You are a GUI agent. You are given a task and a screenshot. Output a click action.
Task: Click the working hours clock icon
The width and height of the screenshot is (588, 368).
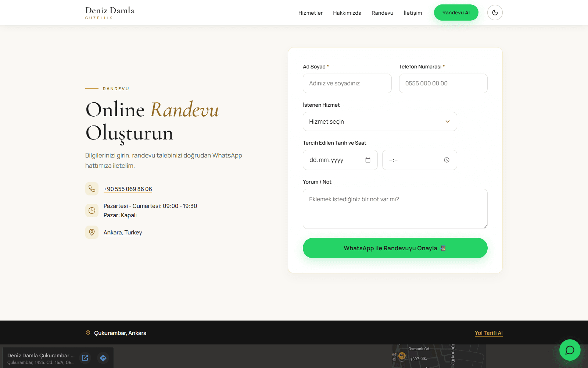point(92,210)
